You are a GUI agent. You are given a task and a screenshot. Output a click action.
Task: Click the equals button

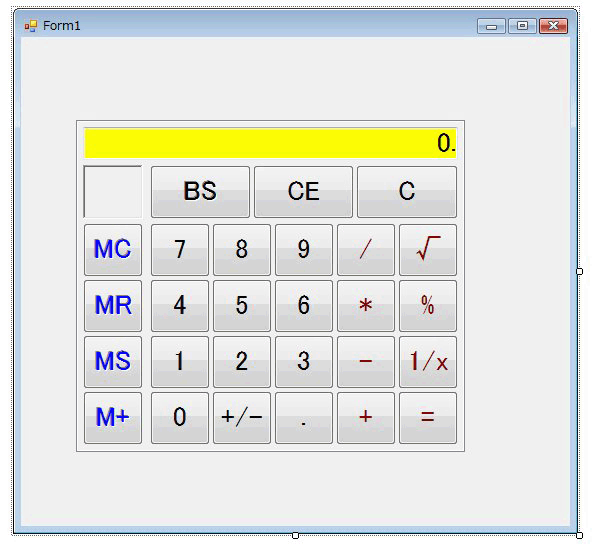(x=428, y=418)
